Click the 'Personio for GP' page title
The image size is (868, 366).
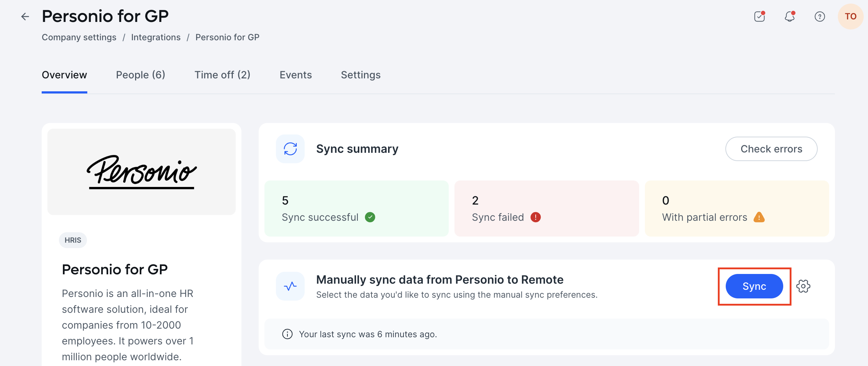pyautogui.click(x=105, y=16)
